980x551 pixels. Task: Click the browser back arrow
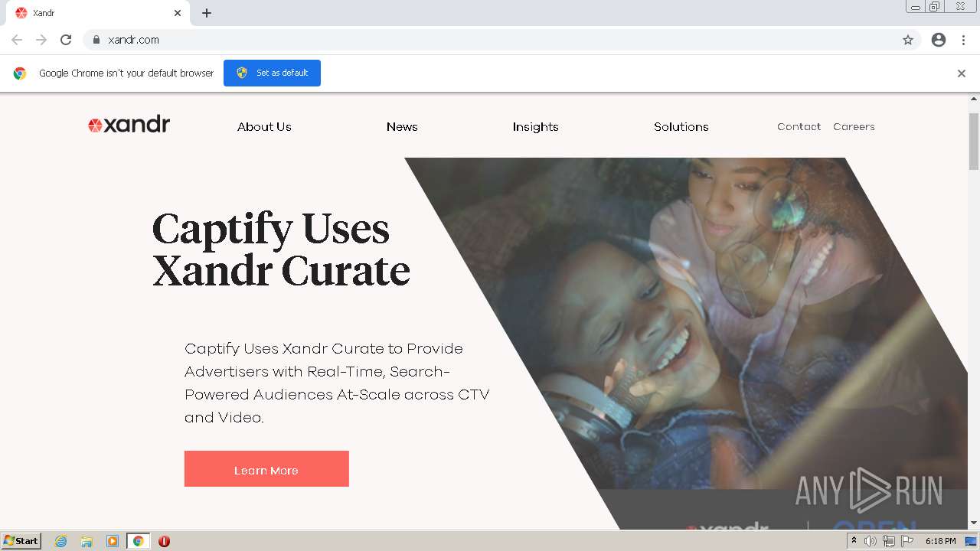17,40
